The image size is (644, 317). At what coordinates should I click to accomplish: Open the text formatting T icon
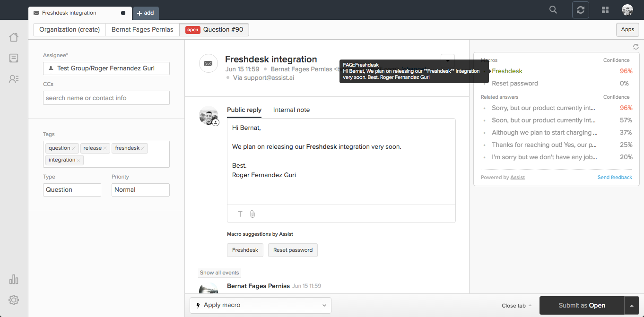[x=240, y=214]
